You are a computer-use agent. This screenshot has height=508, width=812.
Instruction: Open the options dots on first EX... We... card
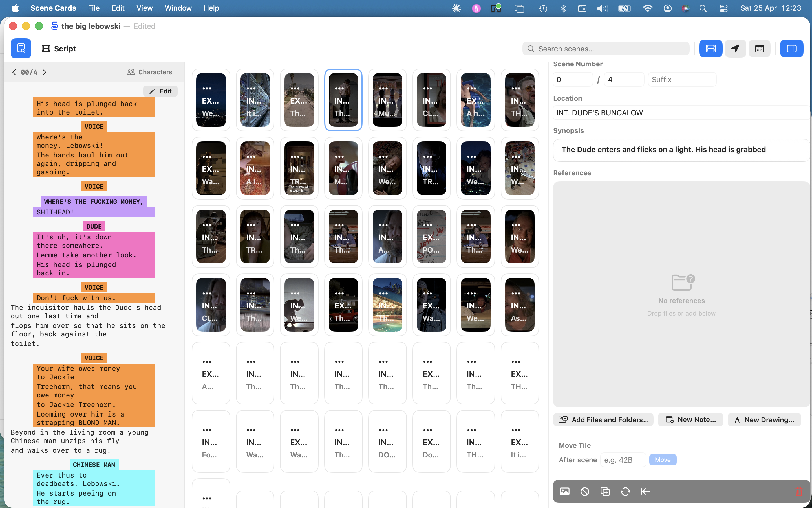207,88
